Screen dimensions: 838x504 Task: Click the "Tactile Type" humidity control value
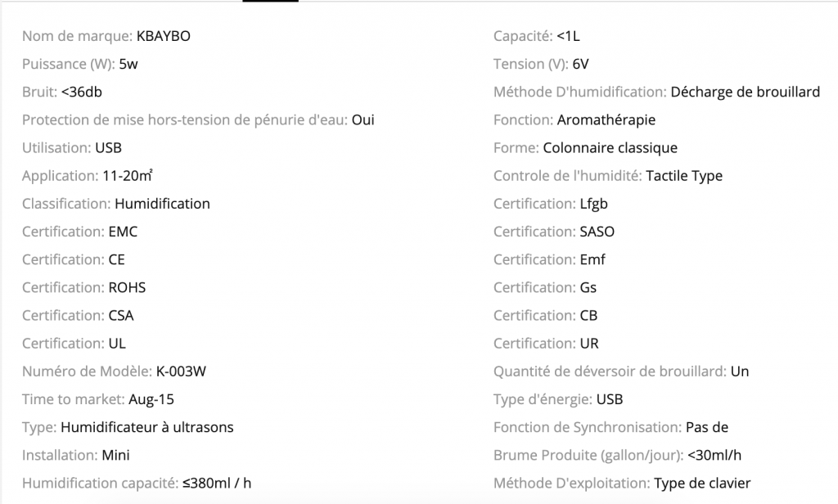coord(684,176)
